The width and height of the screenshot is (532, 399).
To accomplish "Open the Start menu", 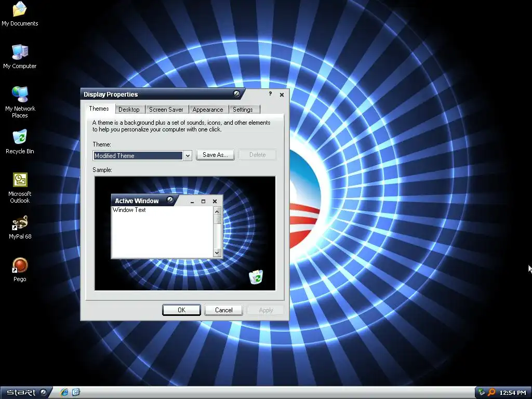I will [26, 393].
